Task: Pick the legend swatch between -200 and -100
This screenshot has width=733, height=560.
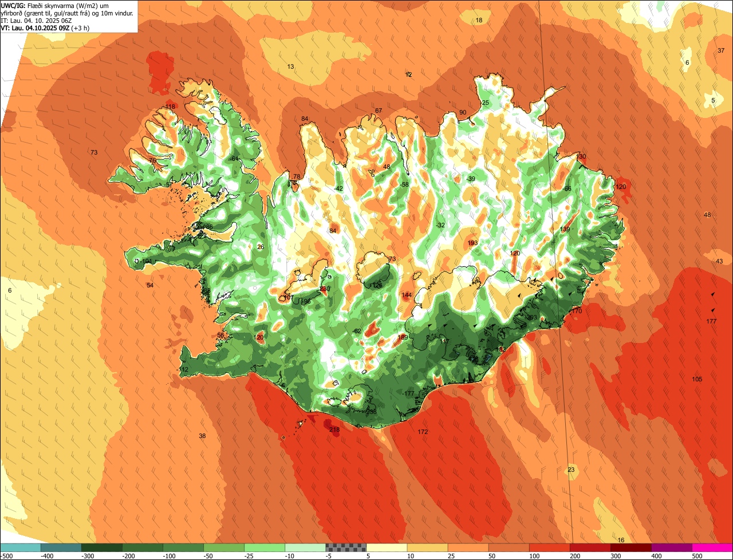Action: 143,547
